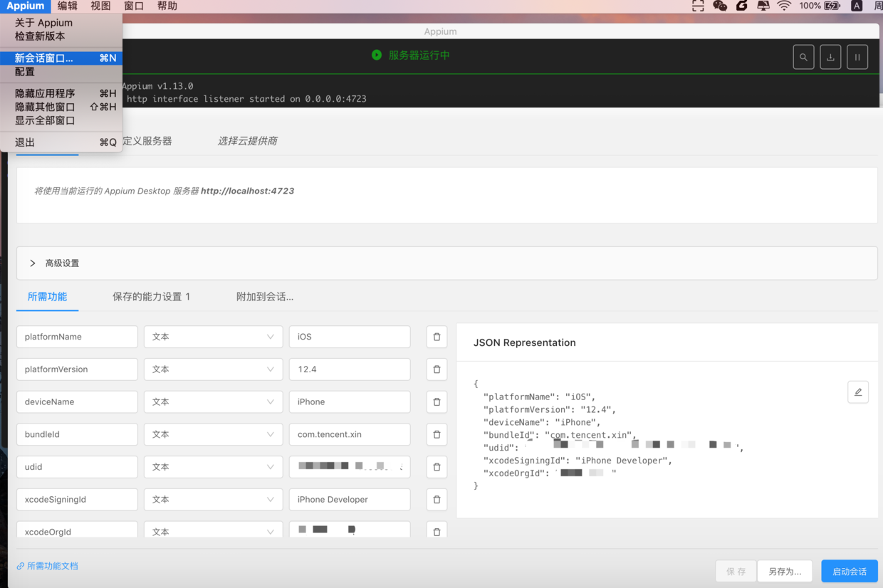883x588 pixels.
Task: Select 关于 Appium menu entry
Action: coord(61,23)
